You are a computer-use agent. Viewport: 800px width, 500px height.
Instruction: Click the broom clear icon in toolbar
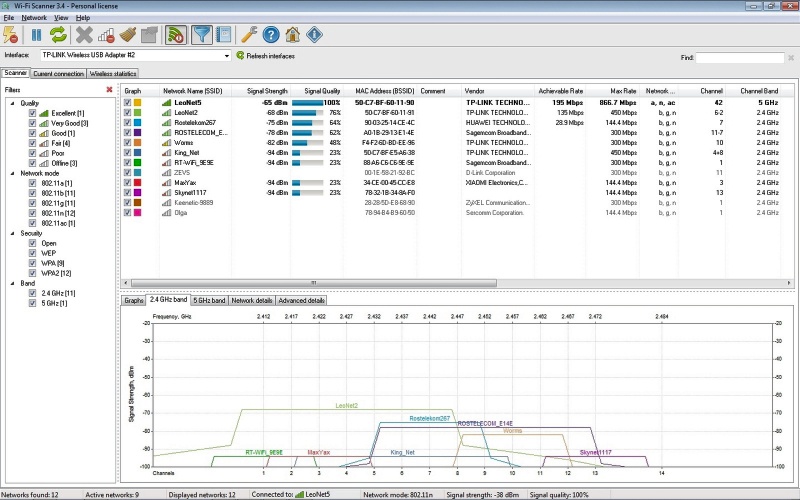coord(127,35)
